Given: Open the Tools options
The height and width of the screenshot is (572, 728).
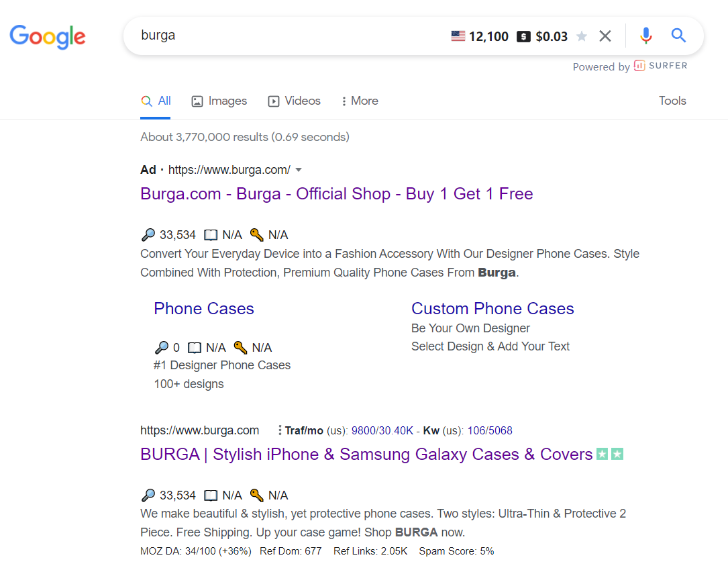Looking at the screenshot, I should pyautogui.click(x=672, y=101).
